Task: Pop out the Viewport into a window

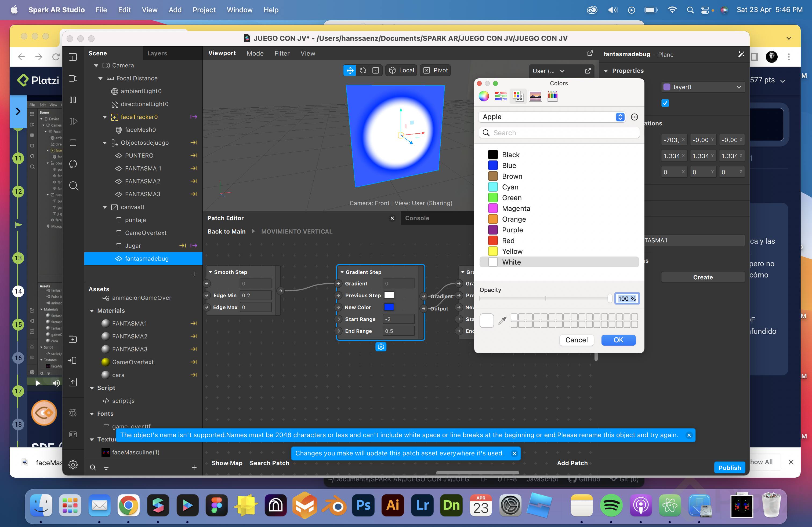Action: (590, 53)
